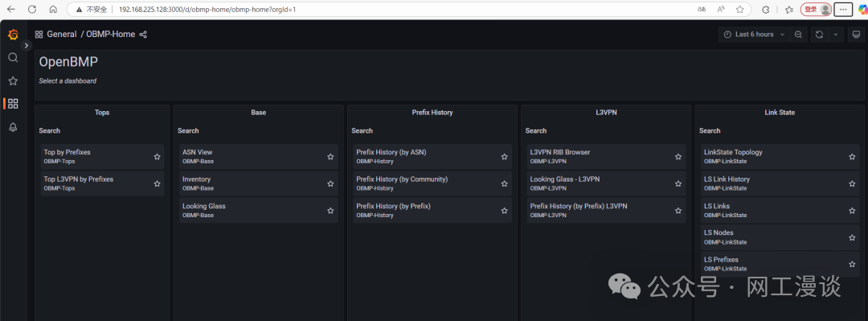The height and width of the screenshot is (321, 868).
Task: Open the refresh interval dropdown arrow
Action: [x=835, y=35]
